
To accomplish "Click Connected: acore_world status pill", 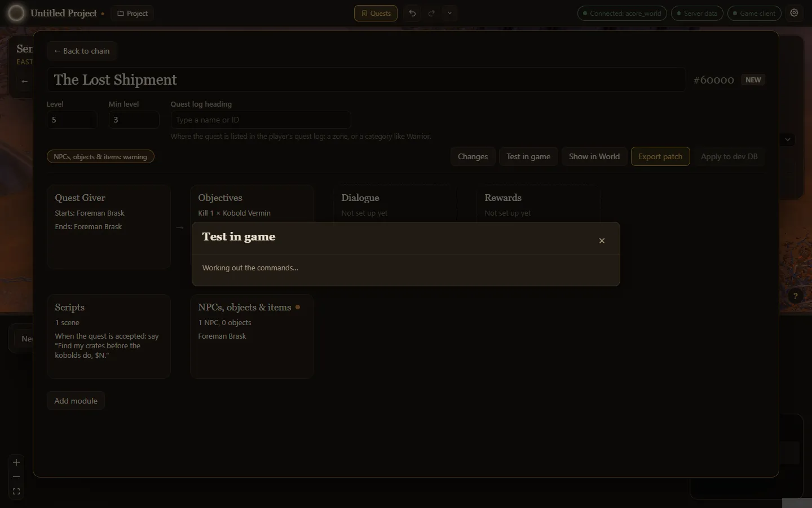I will tap(622, 13).
